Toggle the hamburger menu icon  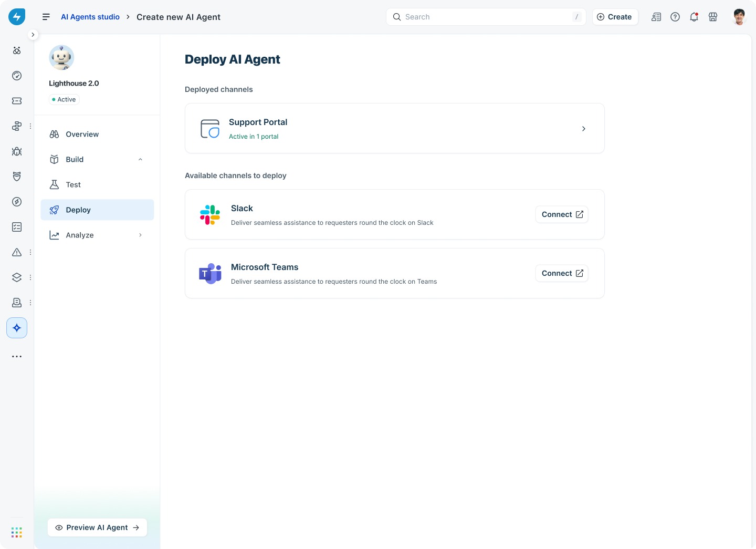[x=46, y=17]
